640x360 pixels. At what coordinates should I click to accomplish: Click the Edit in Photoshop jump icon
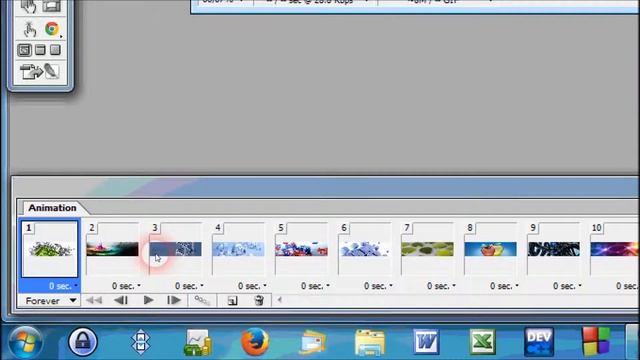31,71
